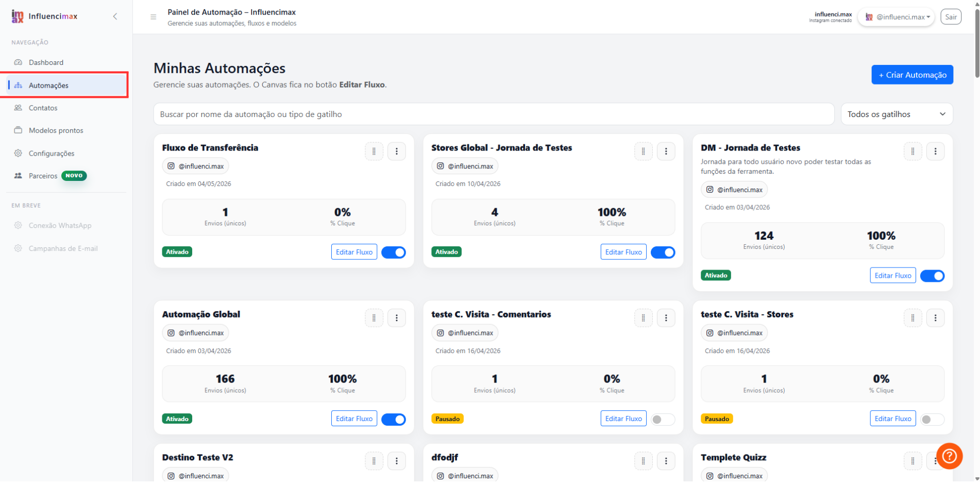
Task: Toggle off Stores Global - Jornada de Testes
Action: click(663, 253)
